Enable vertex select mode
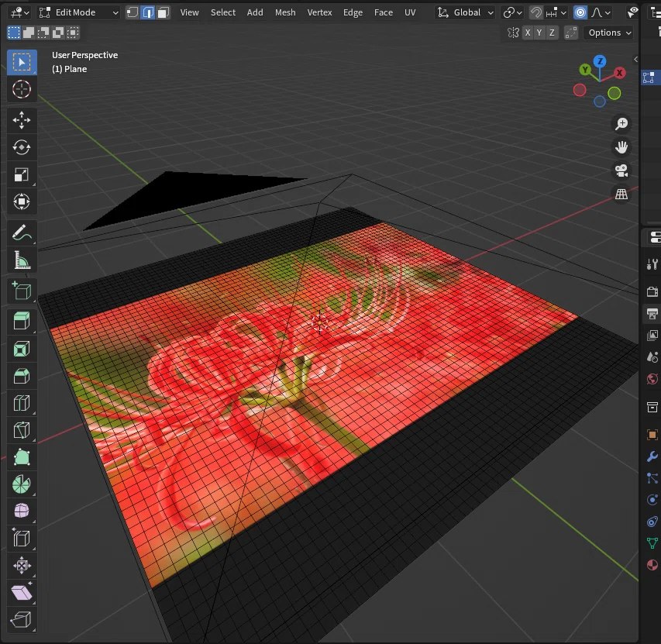Screen dimensions: 661x644 [133, 12]
